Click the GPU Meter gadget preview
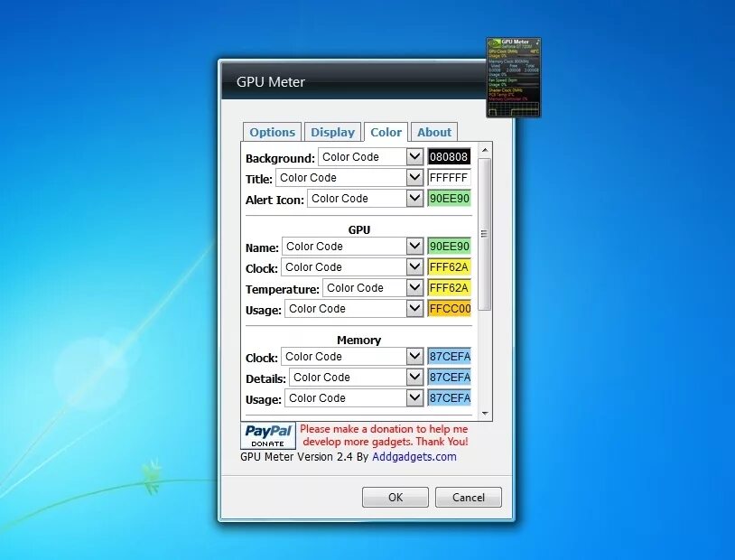735x560 pixels. (x=513, y=78)
